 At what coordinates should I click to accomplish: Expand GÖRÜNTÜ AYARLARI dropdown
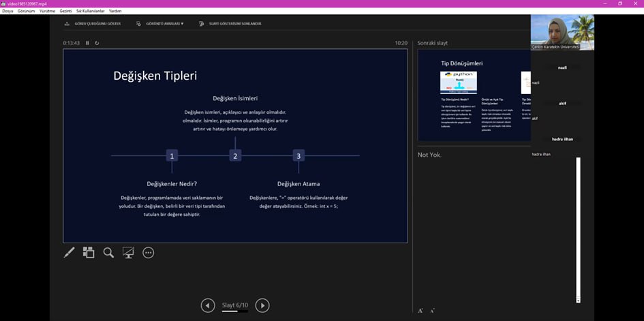coord(161,24)
